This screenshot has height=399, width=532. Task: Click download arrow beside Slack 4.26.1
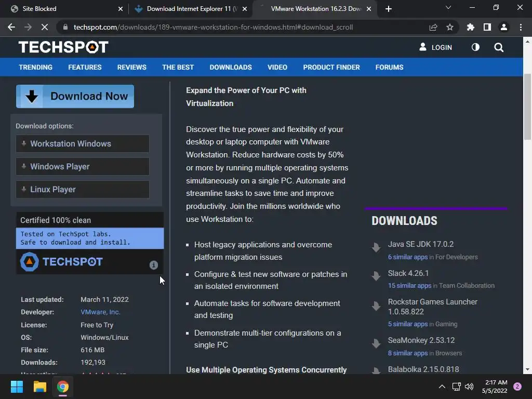coord(376,276)
